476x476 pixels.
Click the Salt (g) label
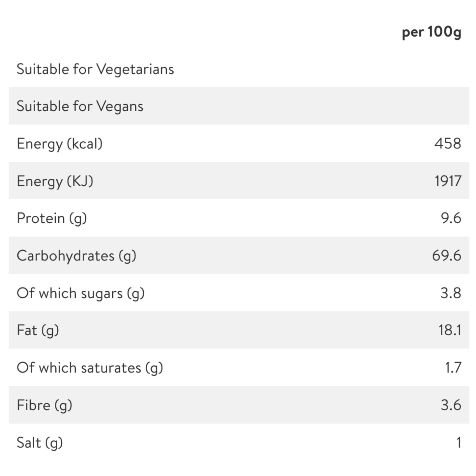40,443
